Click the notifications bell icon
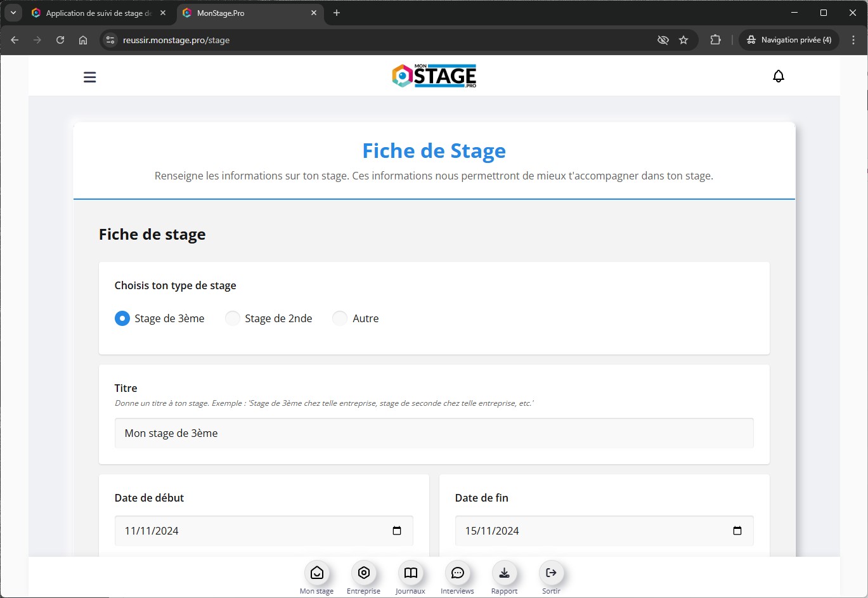Screen dimensions: 868x598 pyautogui.click(x=778, y=76)
